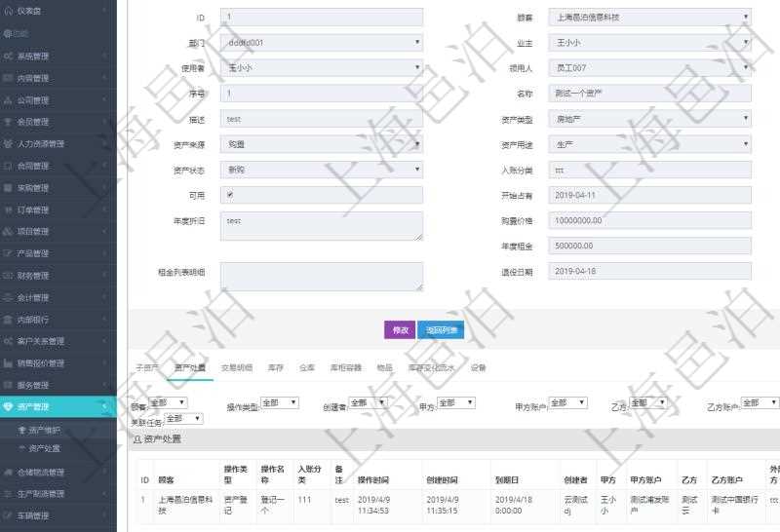This screenshot has width=780, height=532.
Task: Click the 租金列表明细 text area
Action: coord(322,277)
